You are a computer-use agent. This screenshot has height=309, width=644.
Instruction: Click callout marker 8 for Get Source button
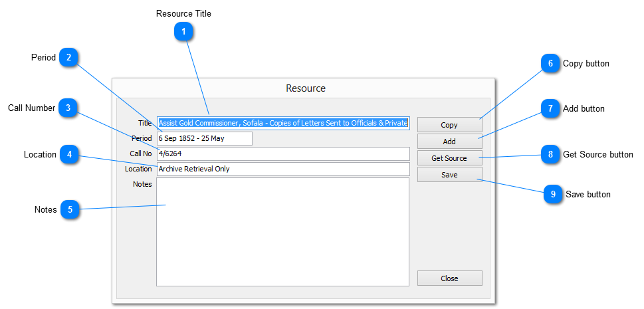pos(550,155)
